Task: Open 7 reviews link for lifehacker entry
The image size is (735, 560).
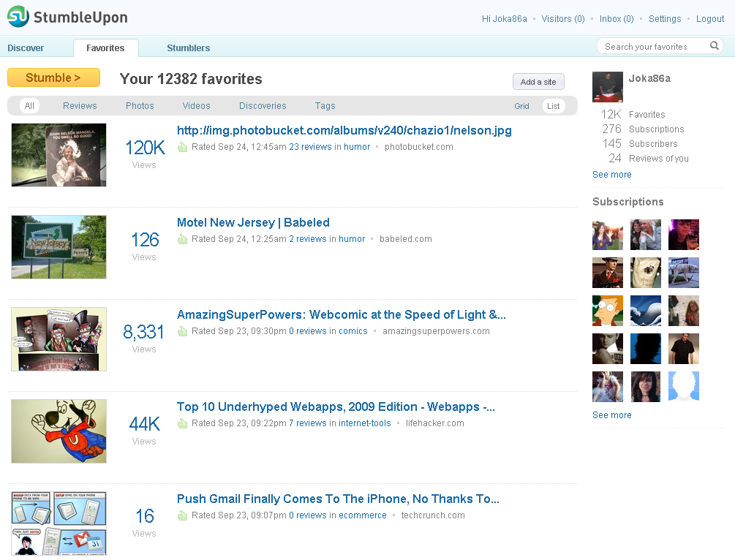Action: point(307,423)
